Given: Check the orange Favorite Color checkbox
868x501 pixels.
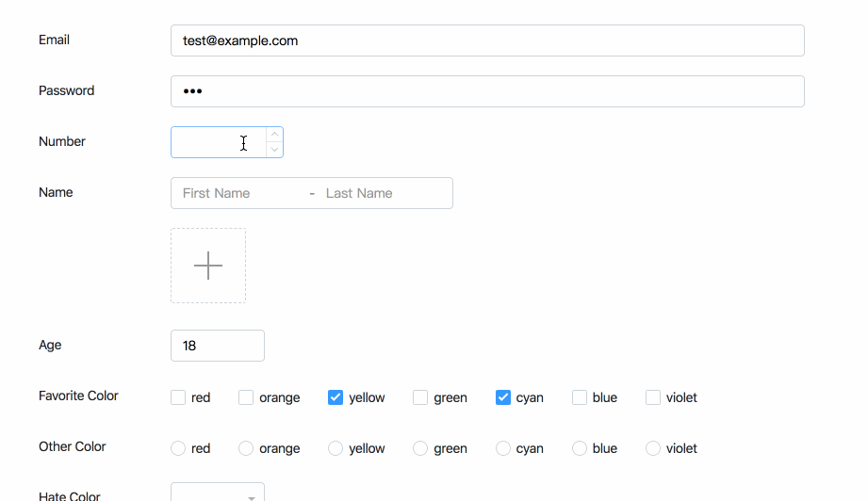Looking at the screenshot, I should pyautogui.click(x=246, y=397).
